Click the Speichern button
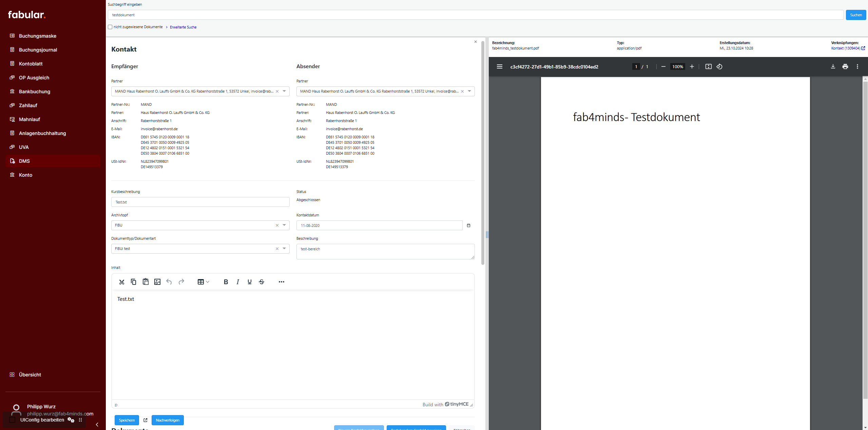Image resolution: width=868 pixels, height=430 pixels. click(127, 420)
